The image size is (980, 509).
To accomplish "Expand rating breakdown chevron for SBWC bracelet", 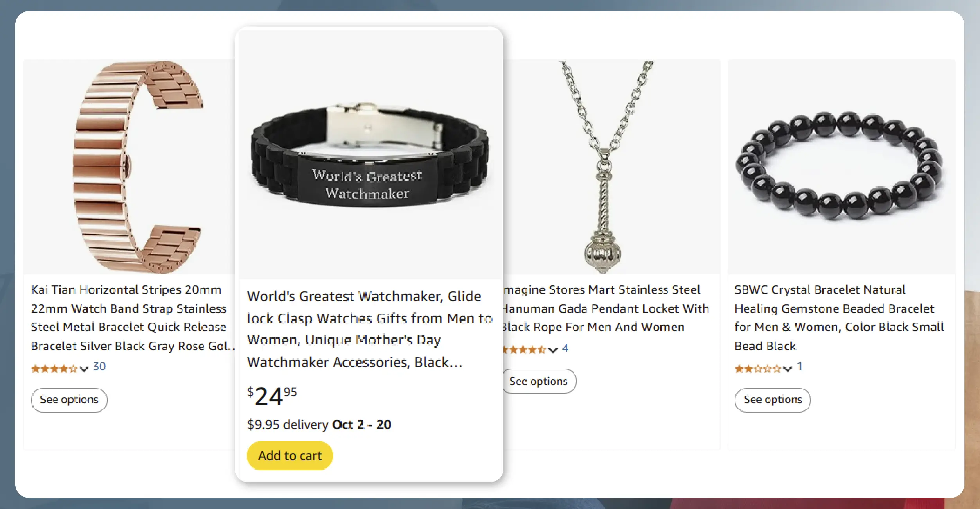I will point(788,368).
